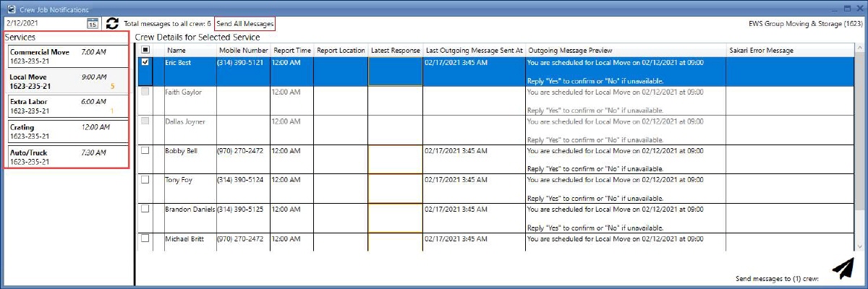Click the paper plane send icon
This screenshot has width=868, height=289.
843,269
